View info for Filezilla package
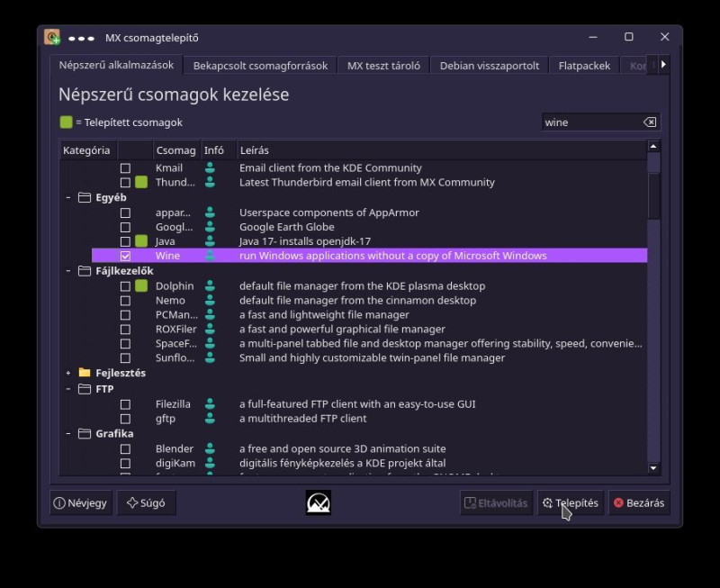This screenshot has width=720, height=588. click(210, 404)
